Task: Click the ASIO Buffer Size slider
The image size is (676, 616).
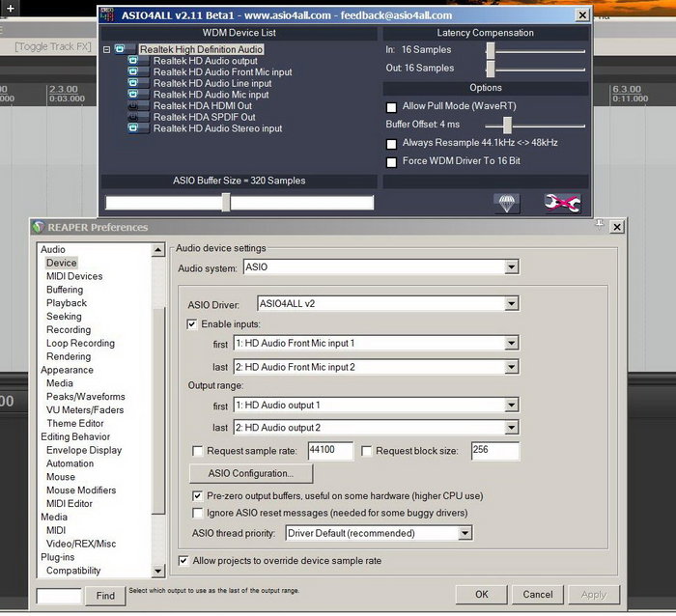Action: pyautogui.click(x=226, y=203)
